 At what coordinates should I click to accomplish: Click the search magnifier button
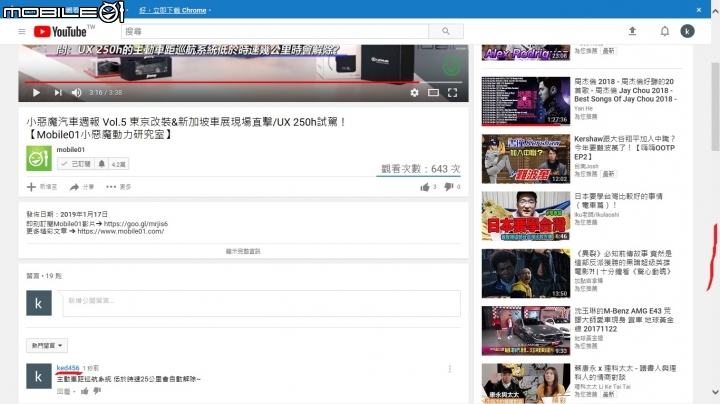coord(446,31)
